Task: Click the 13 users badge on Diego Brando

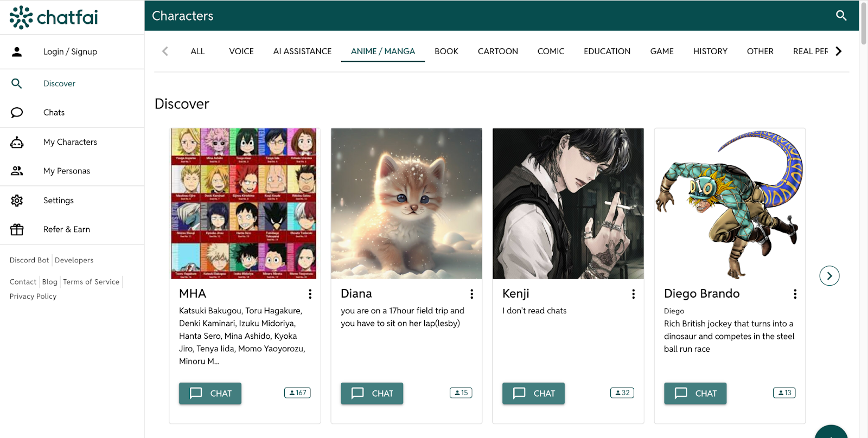Action: pos(784,393)
